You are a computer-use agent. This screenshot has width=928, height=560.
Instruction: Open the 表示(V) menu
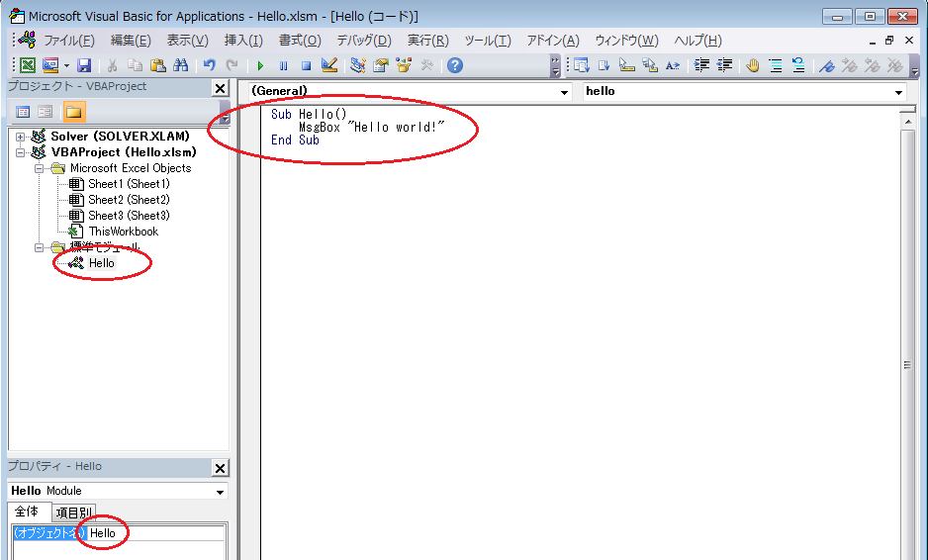coord(188,41)
